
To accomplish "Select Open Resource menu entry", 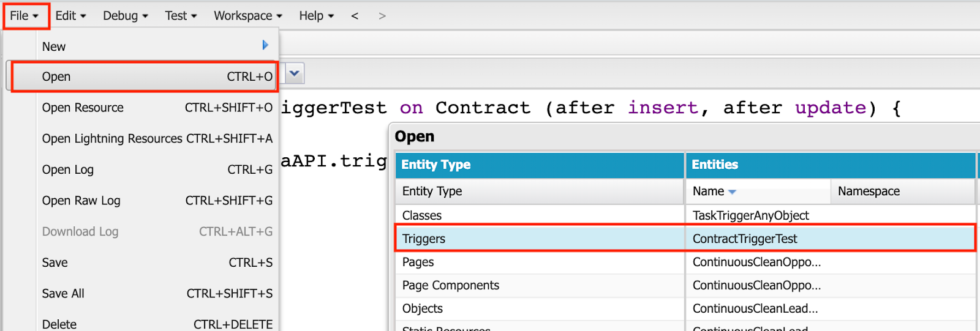I will tap(83, 108).
